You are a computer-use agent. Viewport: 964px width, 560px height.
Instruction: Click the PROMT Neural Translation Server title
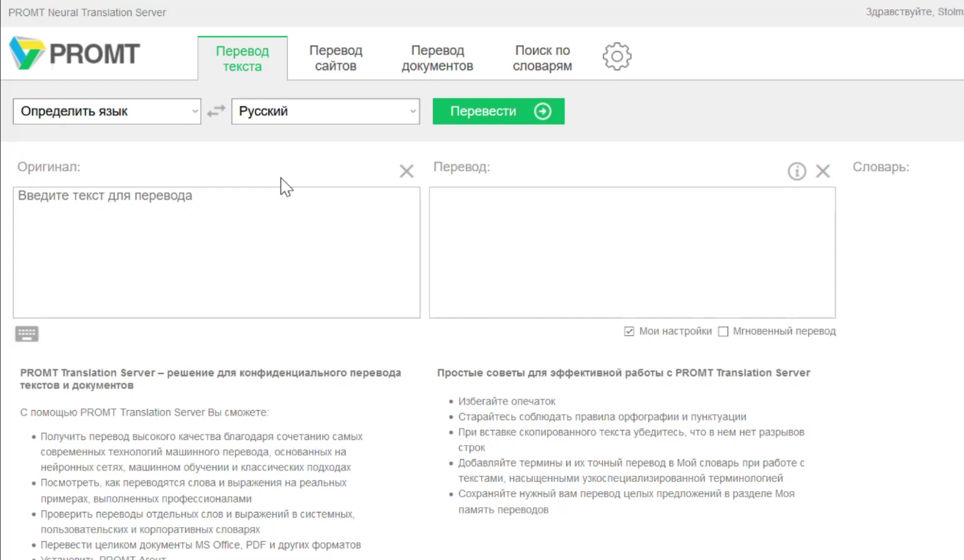pyautogui.click(x=87, y=12)
